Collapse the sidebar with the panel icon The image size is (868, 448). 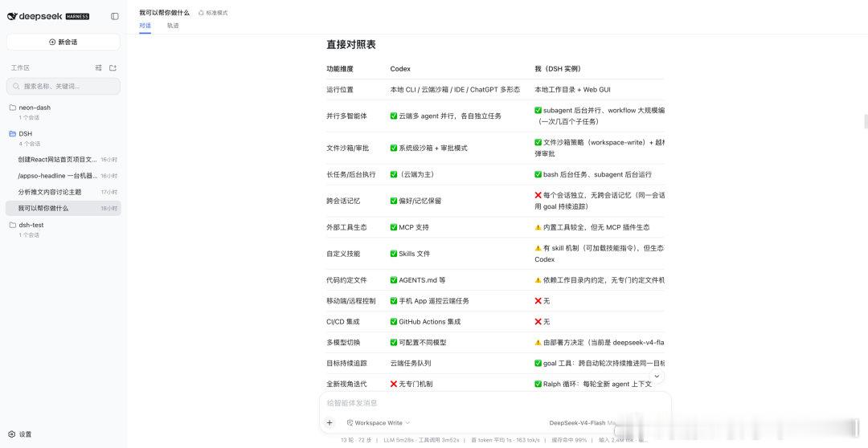115,16
